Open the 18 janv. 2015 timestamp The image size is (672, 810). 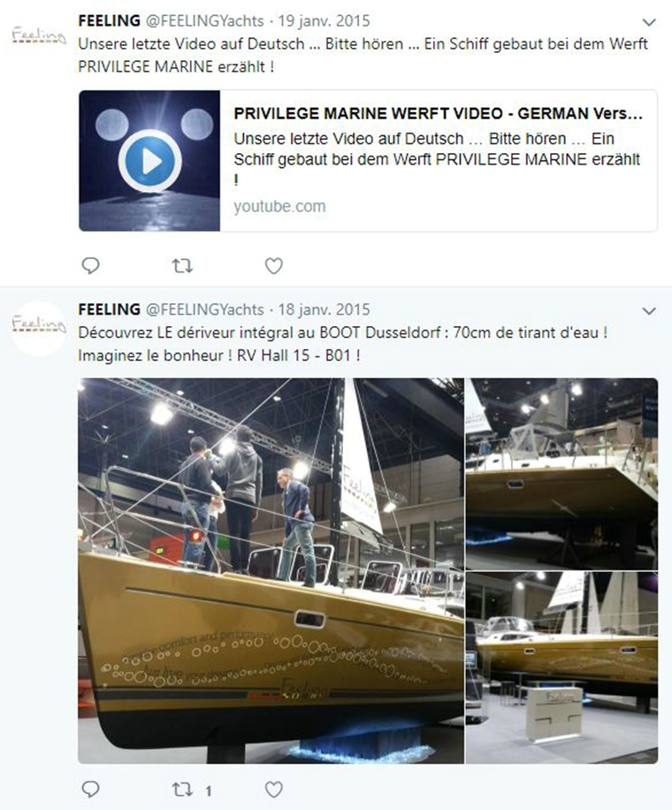click(324, 309)
